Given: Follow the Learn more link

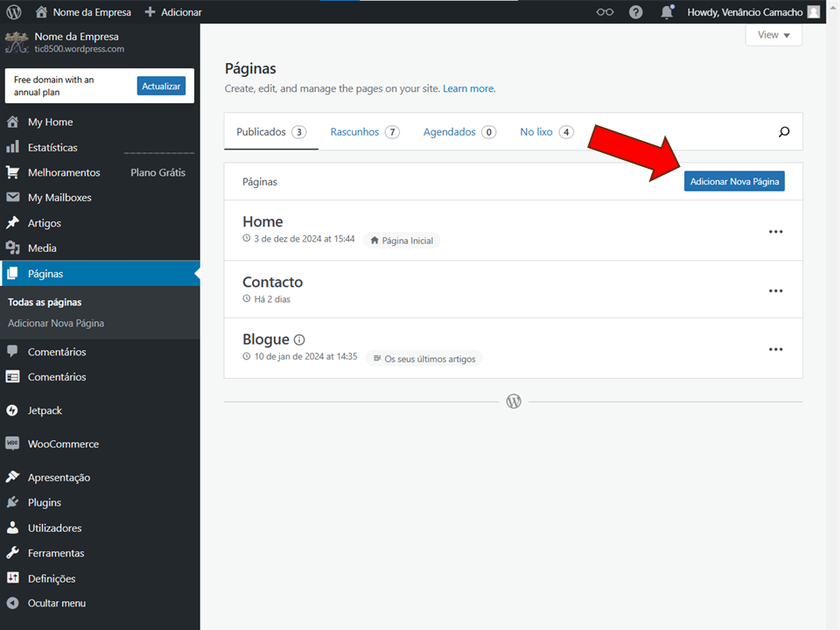Looking at the screenshot, I should click(468, 88).
